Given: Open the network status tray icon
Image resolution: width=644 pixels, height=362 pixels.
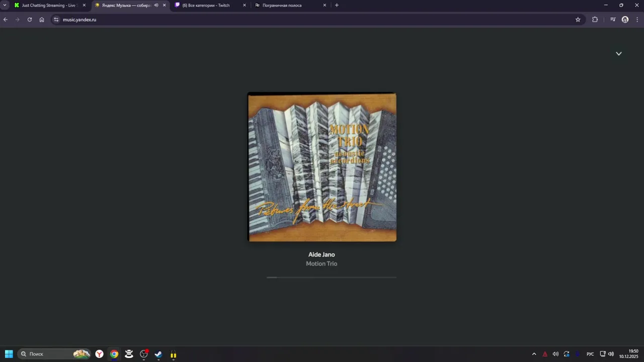Looking at the screenshot, I should click(x=603, y=354).
